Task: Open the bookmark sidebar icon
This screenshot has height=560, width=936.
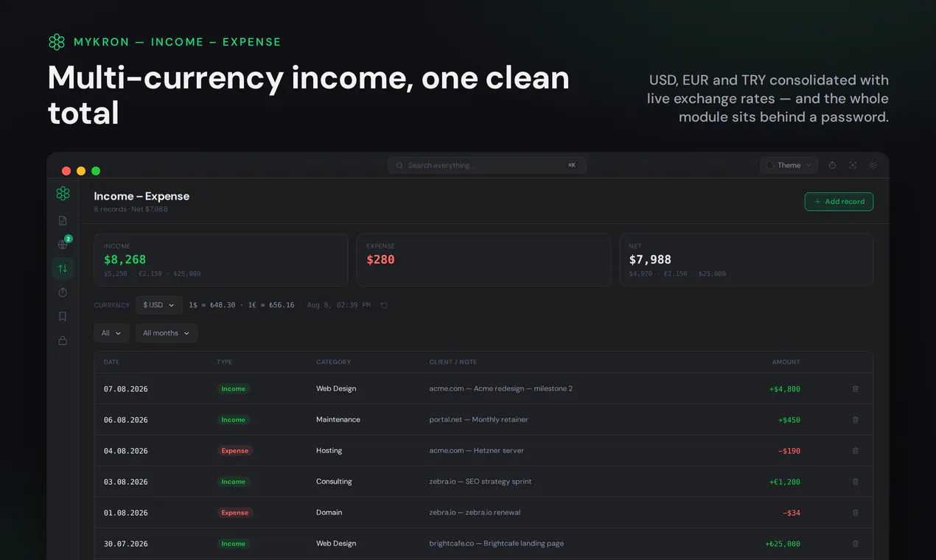Action: [63, 316]
